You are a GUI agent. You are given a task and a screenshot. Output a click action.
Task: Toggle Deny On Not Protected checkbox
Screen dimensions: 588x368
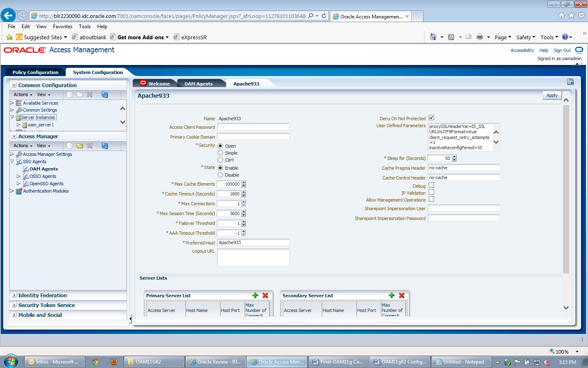coord(431,118)
